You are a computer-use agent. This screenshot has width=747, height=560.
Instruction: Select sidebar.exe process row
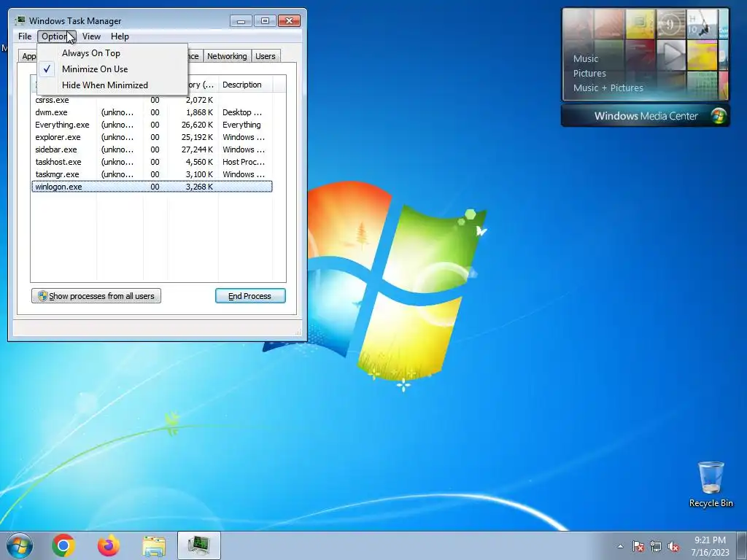coord(152,149)
